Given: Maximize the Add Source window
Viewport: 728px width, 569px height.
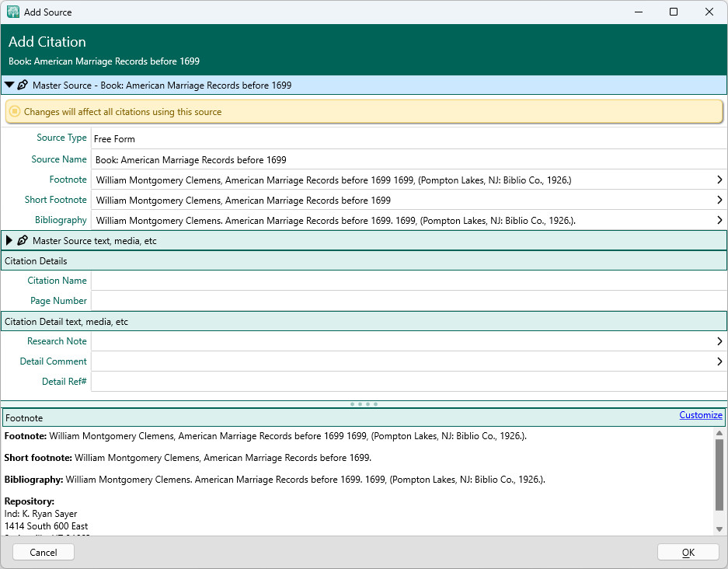Looking at the screenshot, I should pyautogui.click(x=674, y=12).
